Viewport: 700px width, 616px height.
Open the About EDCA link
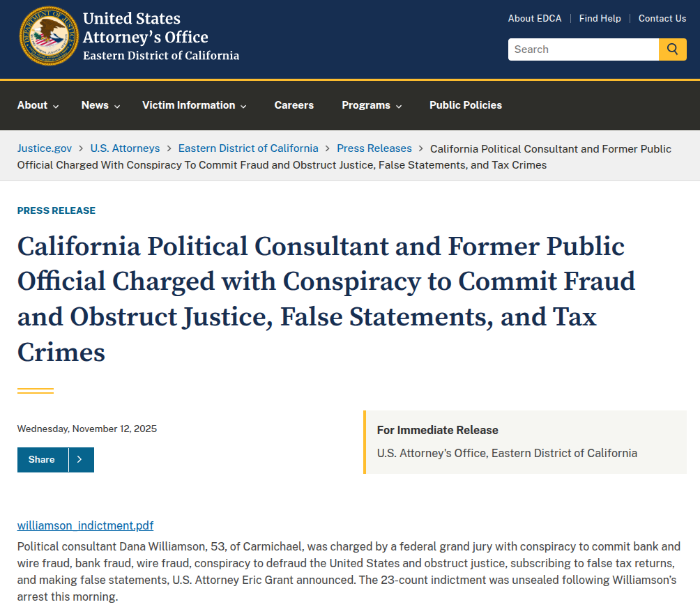534,19
